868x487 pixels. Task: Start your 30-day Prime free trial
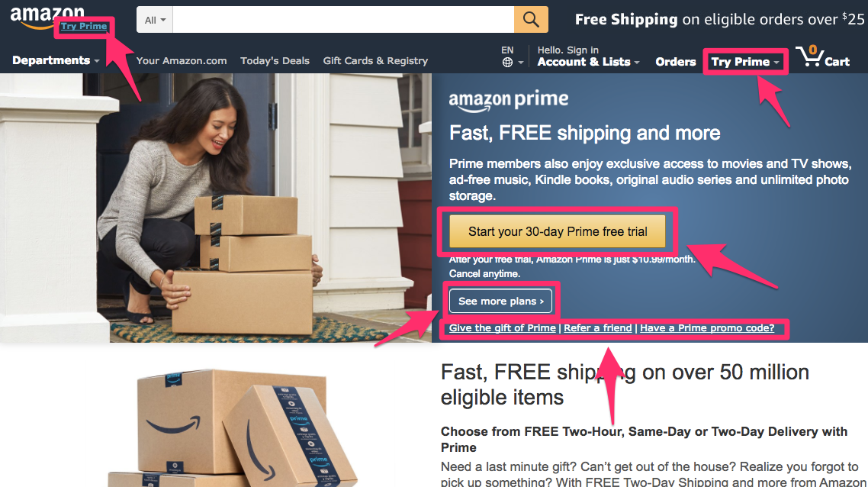pyautogui.click(x=558, y=231)
